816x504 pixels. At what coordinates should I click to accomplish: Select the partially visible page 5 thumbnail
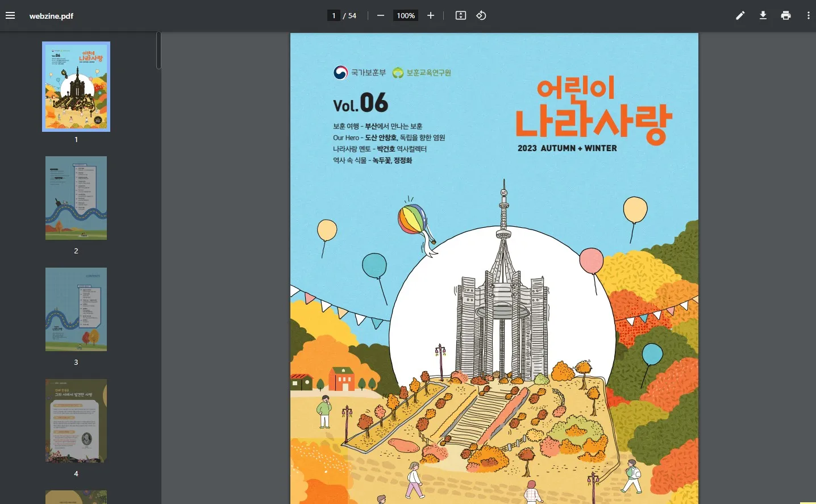pyautogui.click(x=76, y=497)
